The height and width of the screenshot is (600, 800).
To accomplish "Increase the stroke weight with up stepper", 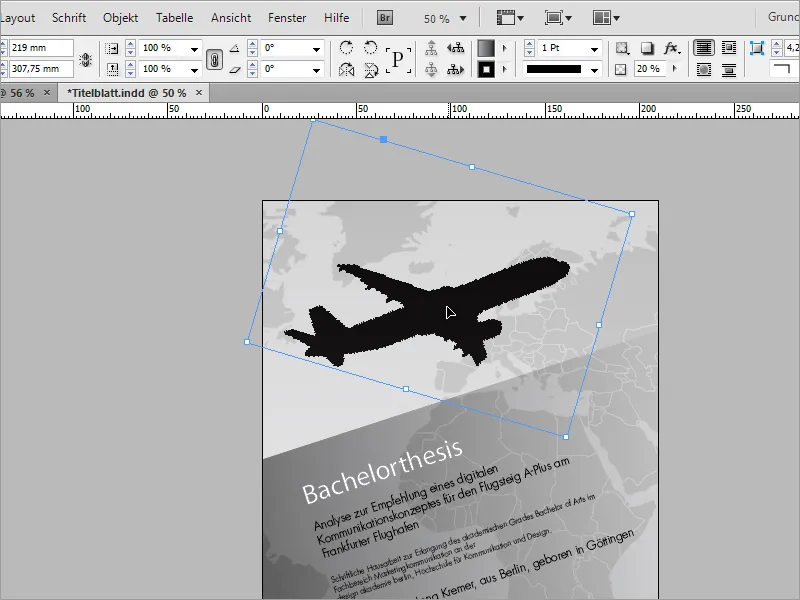I will click(x=529, y=44).
